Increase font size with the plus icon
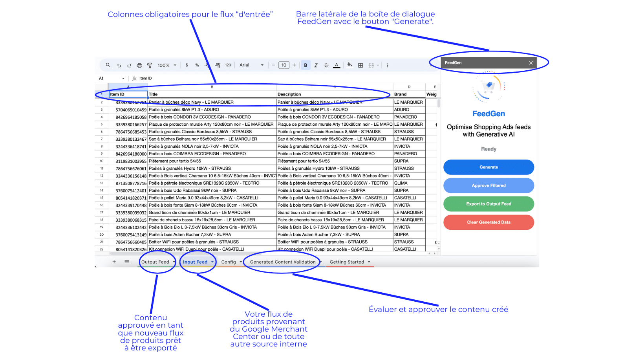The height and width of the screenshot is (363, 644). point(294,65)
